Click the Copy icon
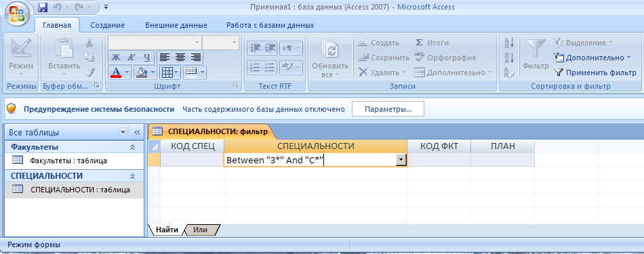This screenshot has width=644, height=254. pyautogui.click(x=89, y=58)
